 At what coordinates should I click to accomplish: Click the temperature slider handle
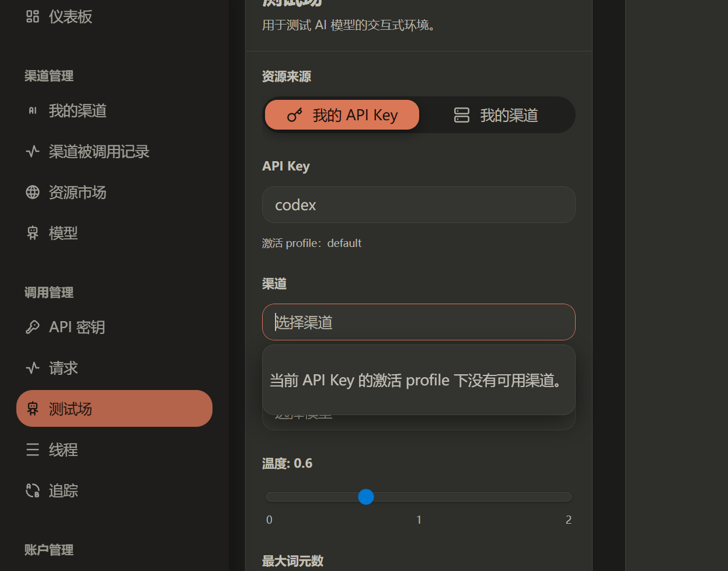[366, 497]
